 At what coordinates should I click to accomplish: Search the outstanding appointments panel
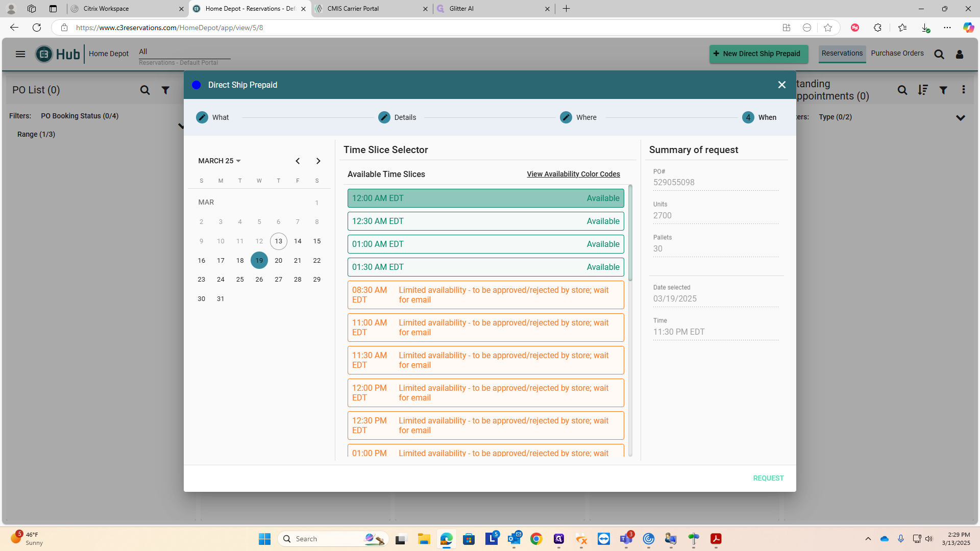tap(902, 90)
